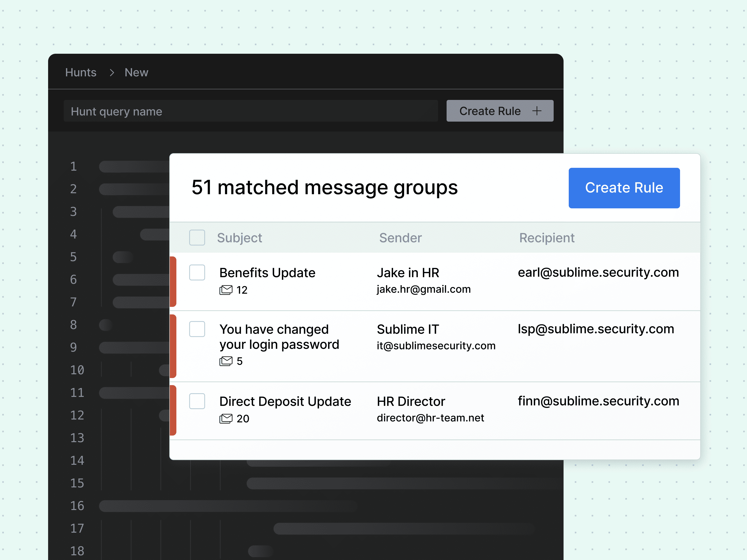Click the sender email jake.hr@gmail.com
747x560 pixels.
coord(423,289)
